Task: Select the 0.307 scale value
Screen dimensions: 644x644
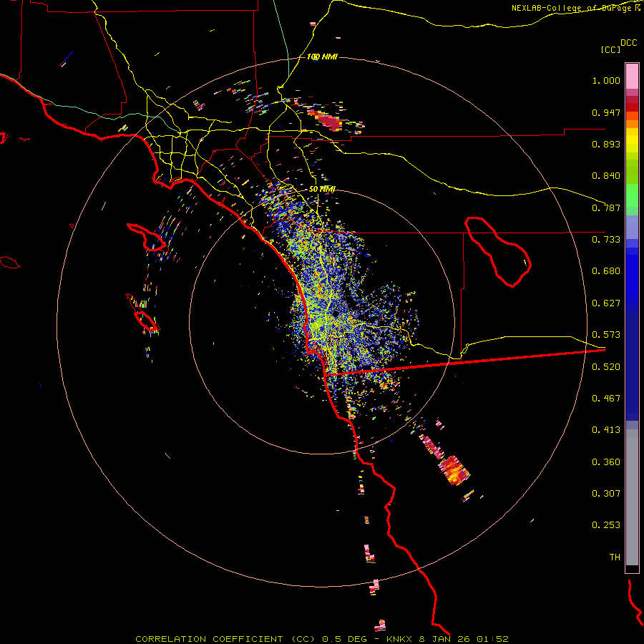Action: [x=606, y=494]
